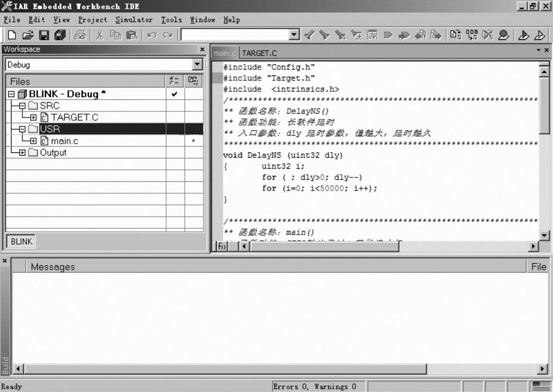Collapse the USR folder node
The image size is (553, 392).
pos(22,129)
